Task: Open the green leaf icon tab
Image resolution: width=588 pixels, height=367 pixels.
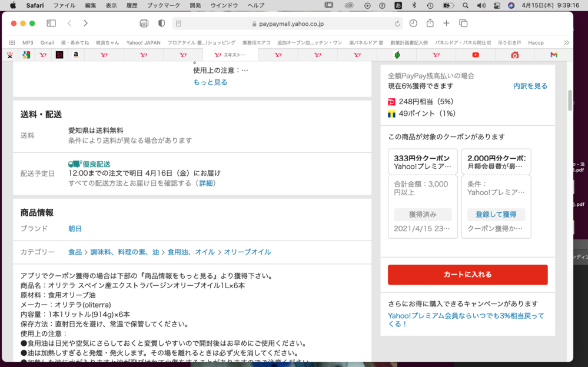Action: 397,55
